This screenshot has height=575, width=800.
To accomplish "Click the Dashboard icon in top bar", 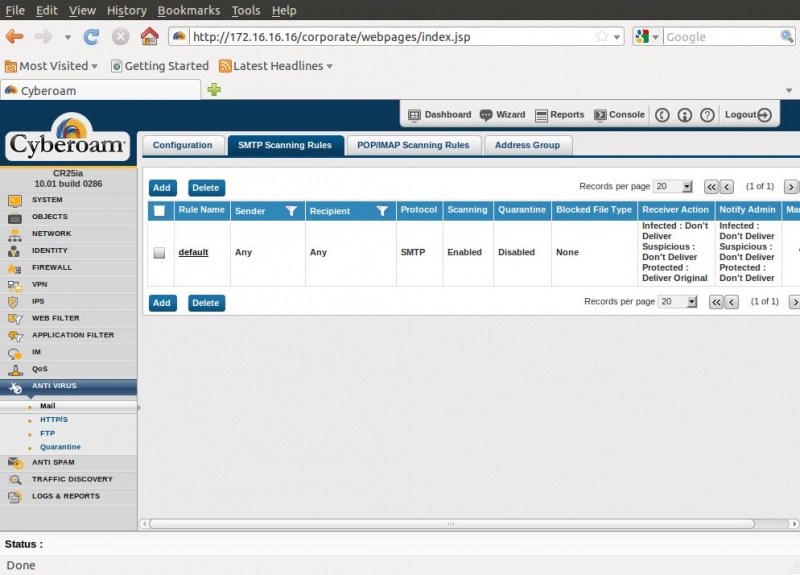I will 414,115.
